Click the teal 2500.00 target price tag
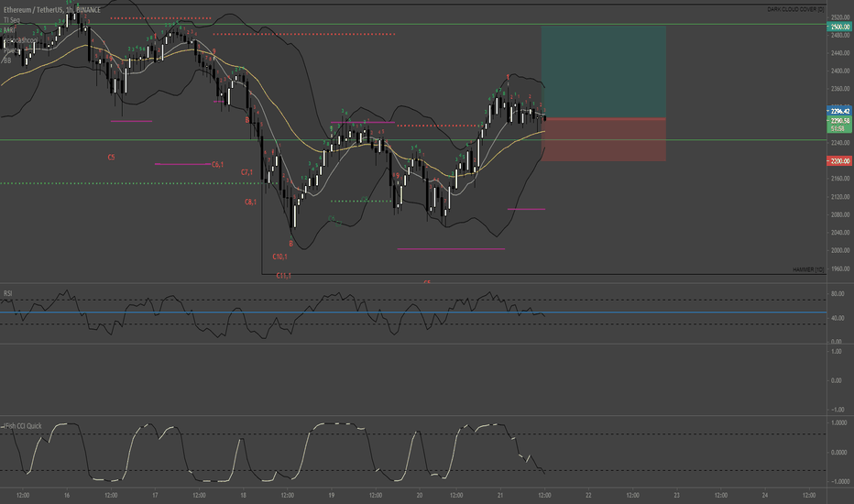854x504 pixels. pyautogui.click(x=839, y=27)
